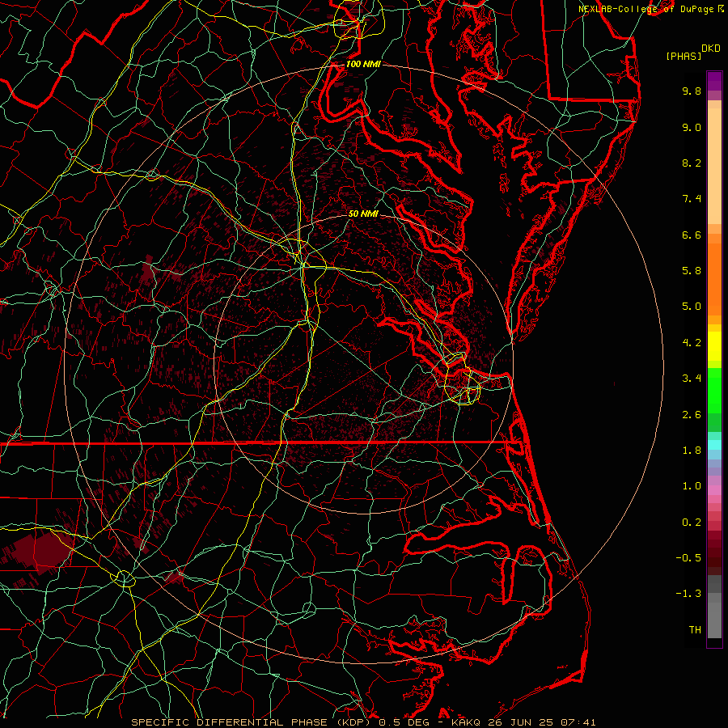Select the 3.4 legend value
Image resolution: width=728 pixels, height=728 pixels.
pos(692,379)
